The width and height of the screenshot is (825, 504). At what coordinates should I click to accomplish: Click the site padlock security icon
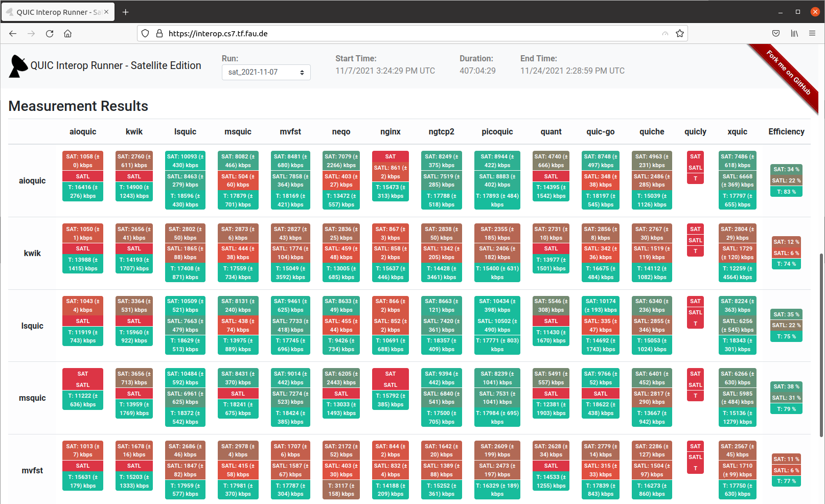pos(159,34)
